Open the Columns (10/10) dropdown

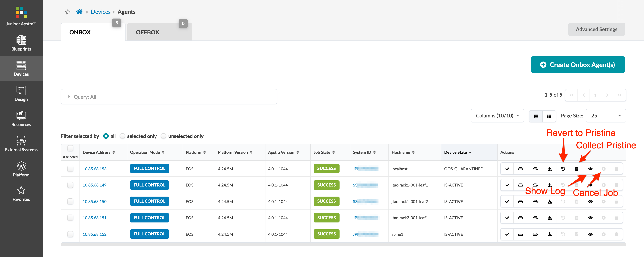pos(497,115)
